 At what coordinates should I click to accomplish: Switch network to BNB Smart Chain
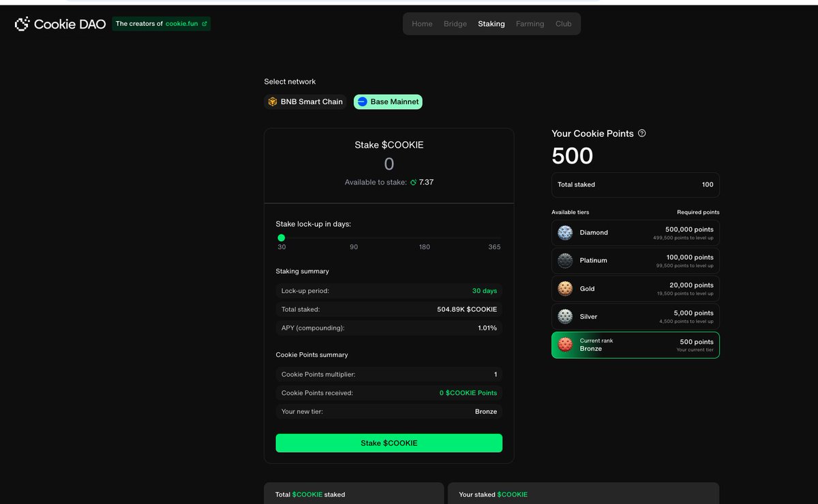pos(305,101)
